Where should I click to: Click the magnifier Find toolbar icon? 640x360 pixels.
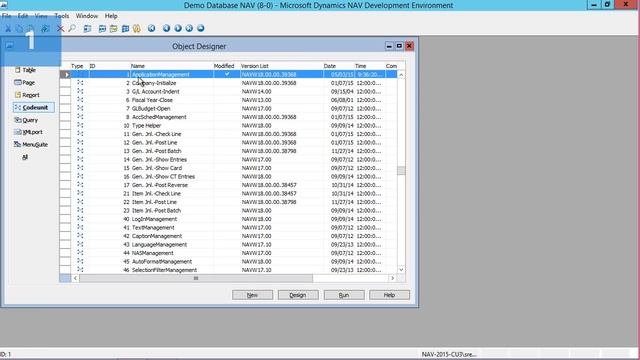[x=72, y=29]
